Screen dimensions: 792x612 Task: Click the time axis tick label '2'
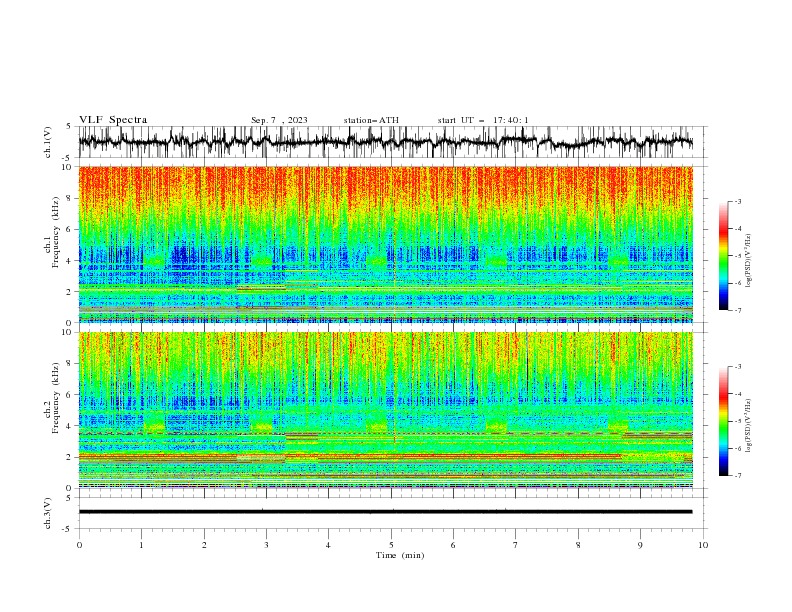click(204, 545)
